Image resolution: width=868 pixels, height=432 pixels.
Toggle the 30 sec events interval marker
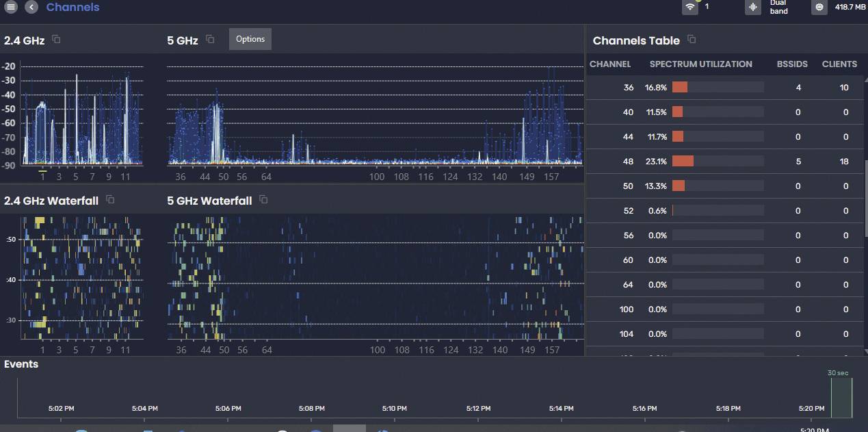tap(837, 373)
